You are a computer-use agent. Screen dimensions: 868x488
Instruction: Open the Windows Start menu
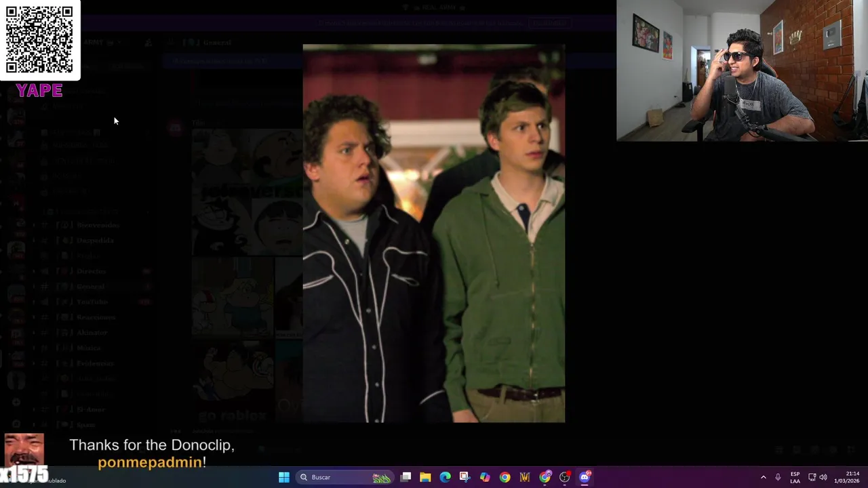pos(284,477)
